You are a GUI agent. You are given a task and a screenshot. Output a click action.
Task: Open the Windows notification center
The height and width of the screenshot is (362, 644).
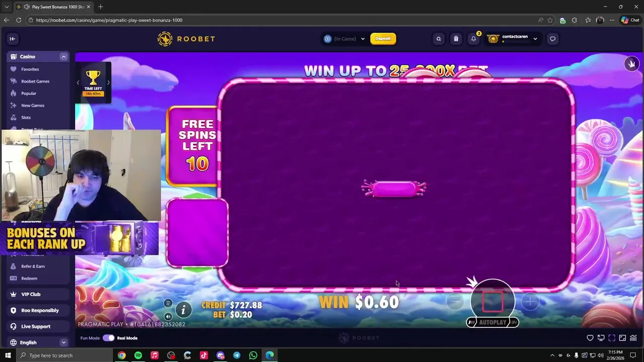634,355
